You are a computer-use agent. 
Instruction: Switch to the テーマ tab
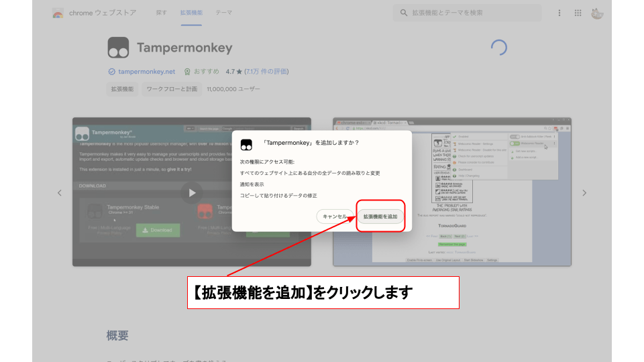pyautogui.click(x=224, y=13)
